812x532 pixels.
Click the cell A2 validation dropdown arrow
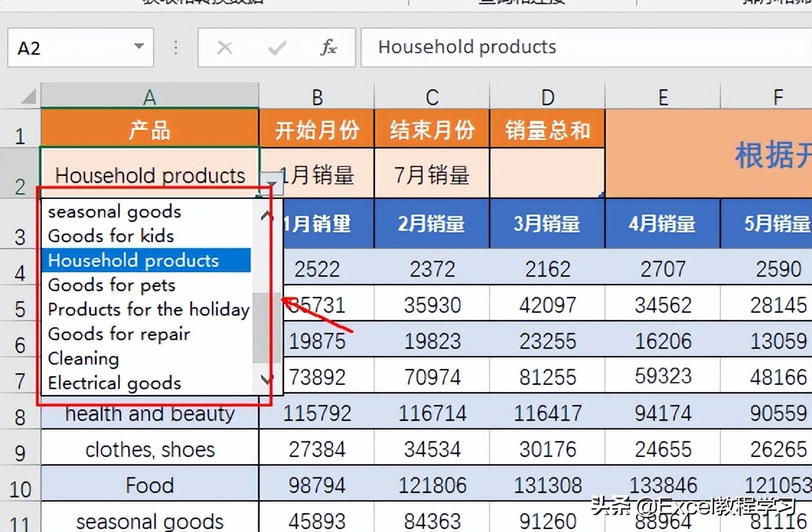pyautogui.click(x=272, y=182)
